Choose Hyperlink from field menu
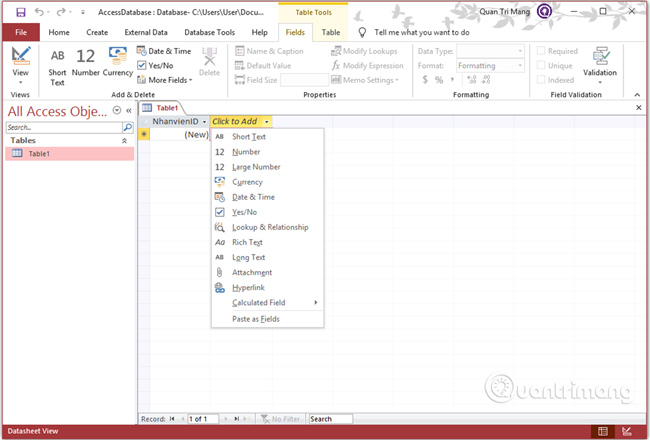 267,287
